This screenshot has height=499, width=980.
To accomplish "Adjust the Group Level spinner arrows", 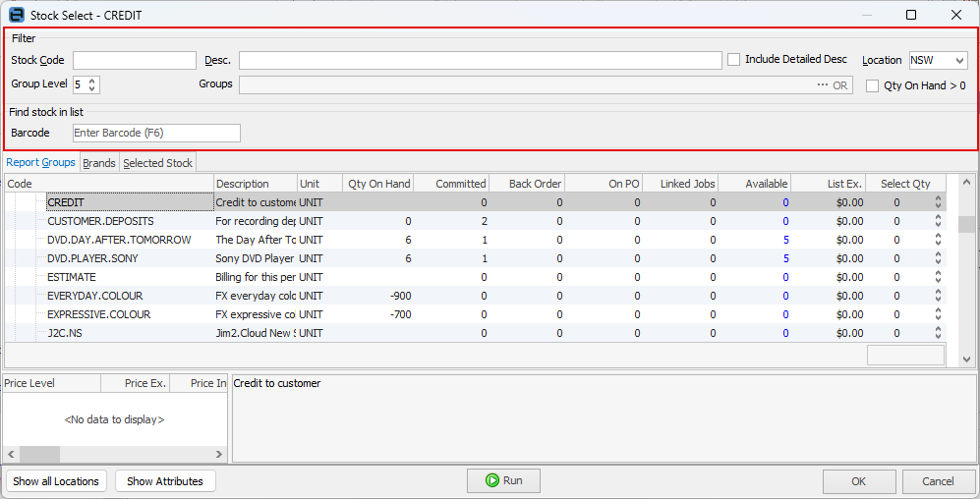I will click(x=91, y=84).
